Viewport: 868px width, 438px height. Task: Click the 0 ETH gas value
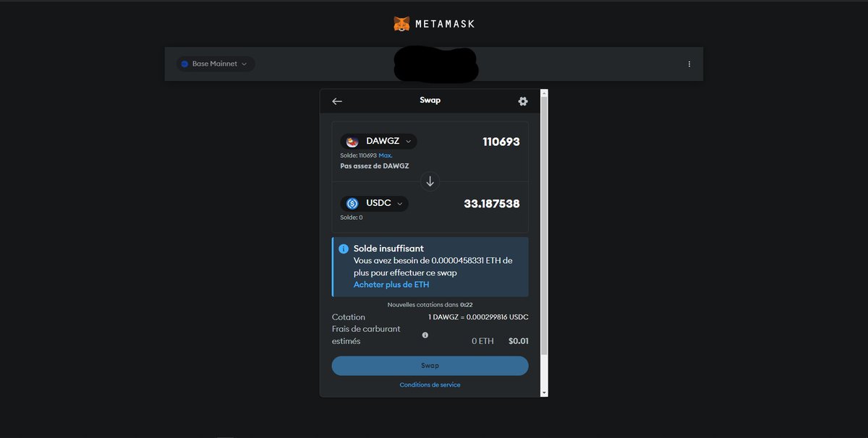click(482, 341)
